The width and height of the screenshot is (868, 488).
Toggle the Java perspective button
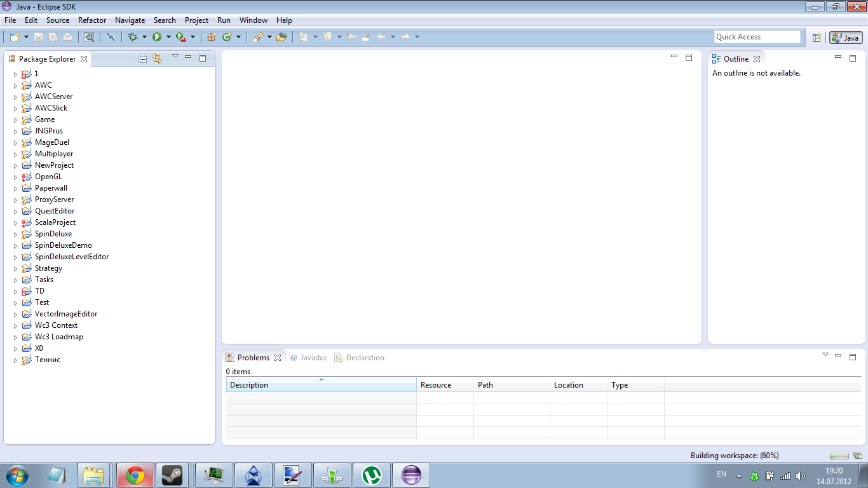(x=846, y=37)
